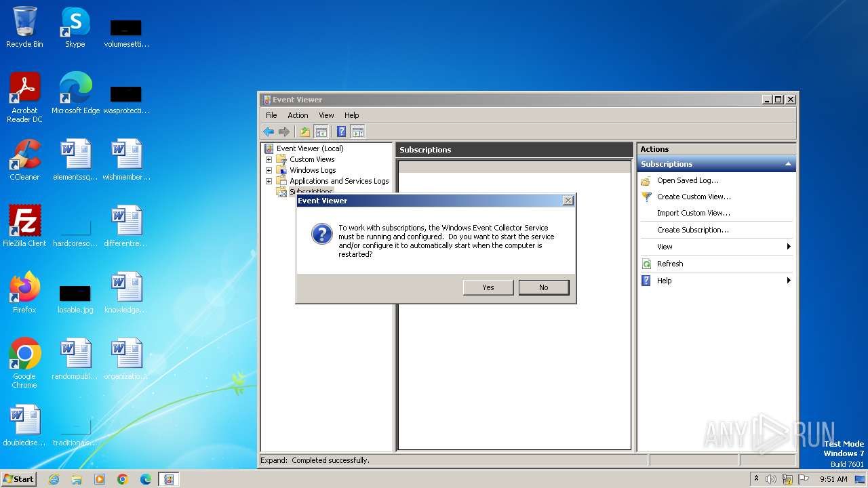Viewport: 868px width, 488px height.
Task: Open Acrobat Reader DC desktop shortcut
Action: point(24,98)
